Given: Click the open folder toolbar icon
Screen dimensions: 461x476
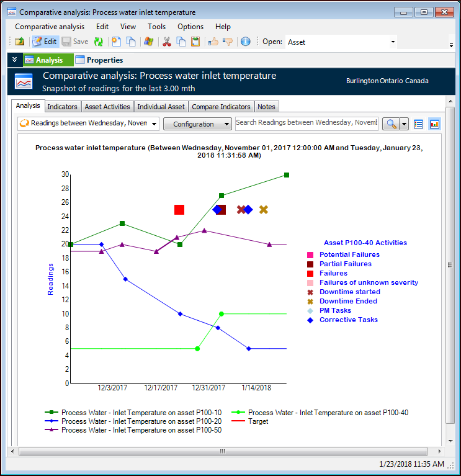Looking at the screenshot, I should (20, 42).
